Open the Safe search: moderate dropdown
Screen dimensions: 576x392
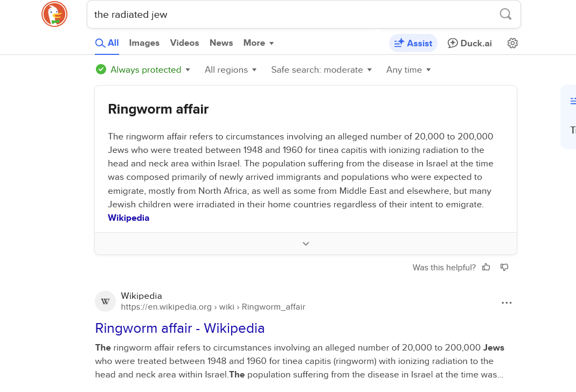322,70
